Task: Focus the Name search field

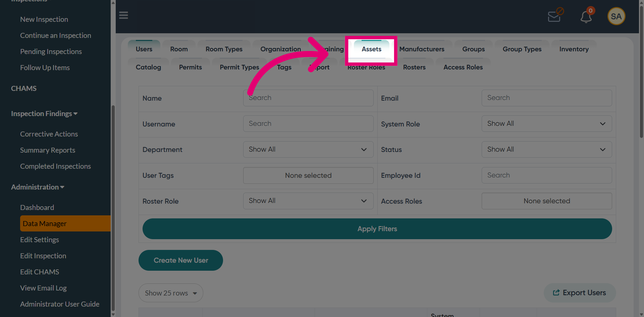Action: 308,98
